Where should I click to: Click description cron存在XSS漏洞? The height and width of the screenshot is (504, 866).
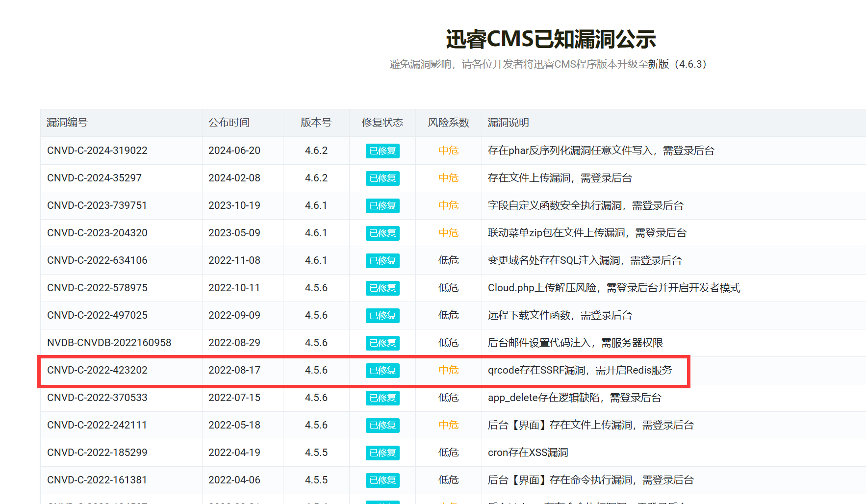click(528, 453)
